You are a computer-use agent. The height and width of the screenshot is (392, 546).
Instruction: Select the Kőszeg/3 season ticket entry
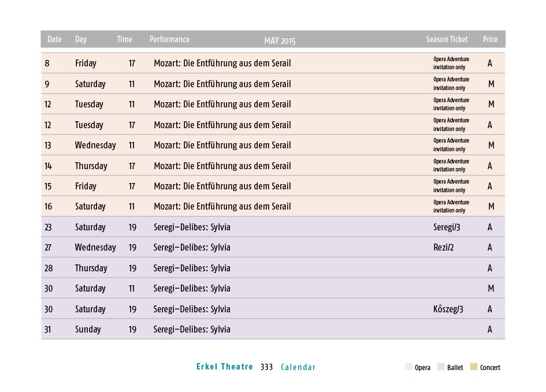pyautogui.click(x=448, y=309)
